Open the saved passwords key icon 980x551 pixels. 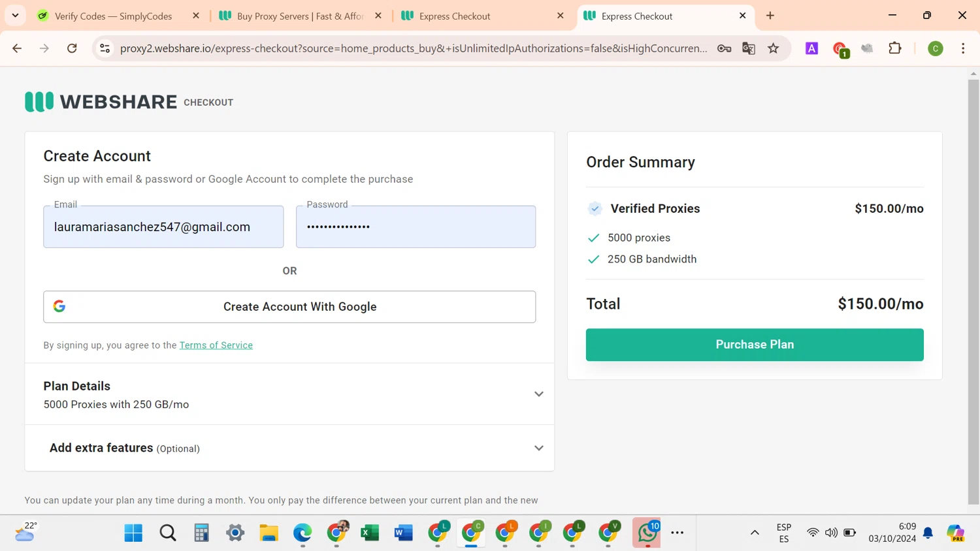coord(724,48)
